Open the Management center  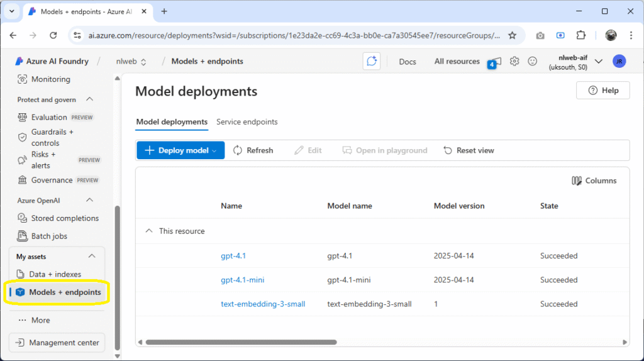click(57, 343)
